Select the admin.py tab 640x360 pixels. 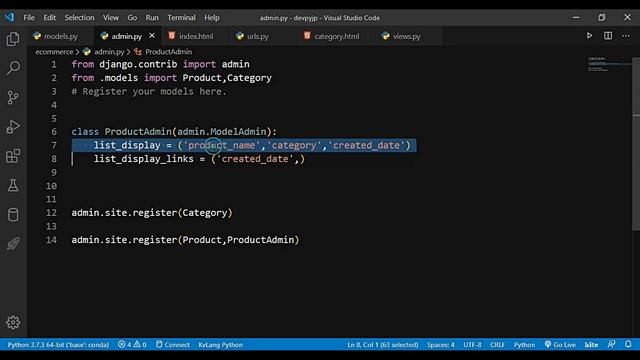coord(126,36)
